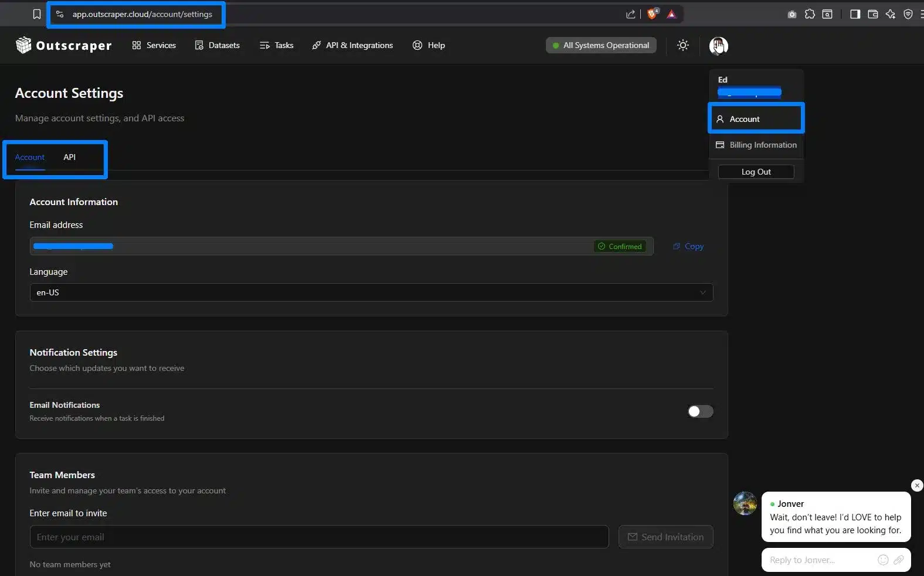The height and width of the screenshot is (576, 924).
Task: Click the Enter your email field
Action: coord(319,537)
